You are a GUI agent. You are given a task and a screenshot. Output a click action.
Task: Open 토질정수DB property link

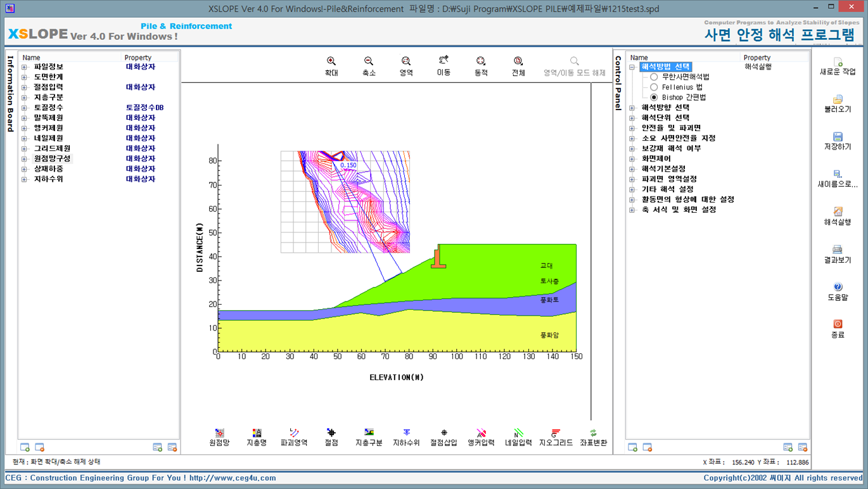144,108
